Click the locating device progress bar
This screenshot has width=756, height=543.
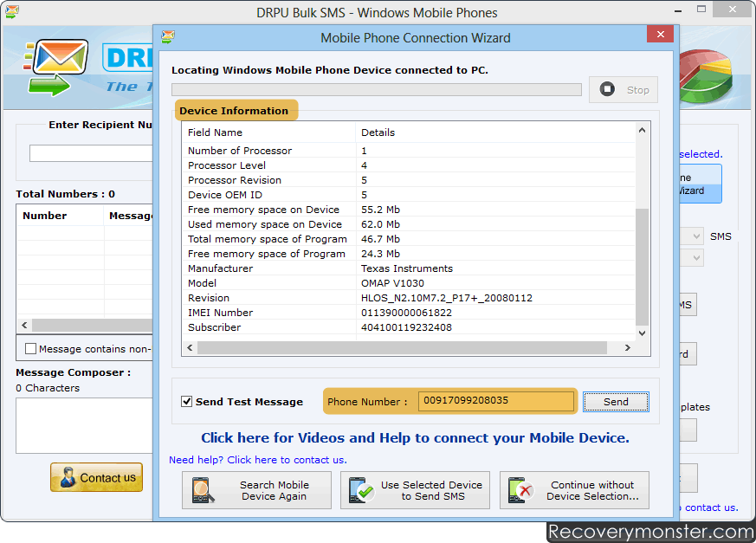coord(377,90)
